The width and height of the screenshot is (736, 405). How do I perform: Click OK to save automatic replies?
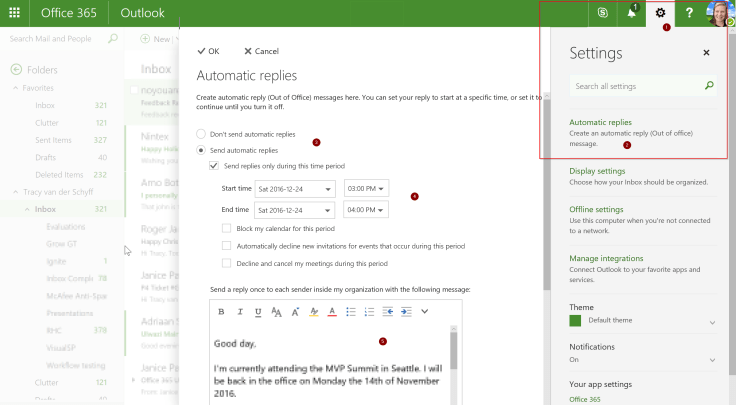coord(208,51)
